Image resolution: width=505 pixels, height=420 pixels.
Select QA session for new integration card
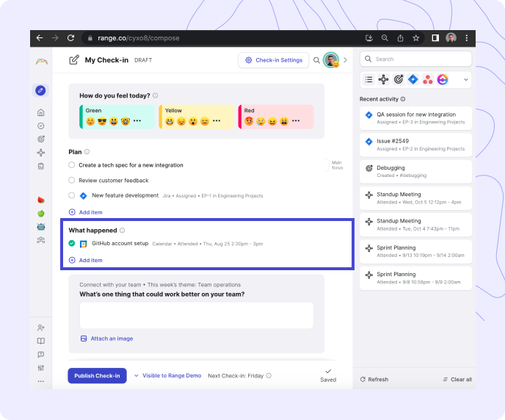[415, 118]
